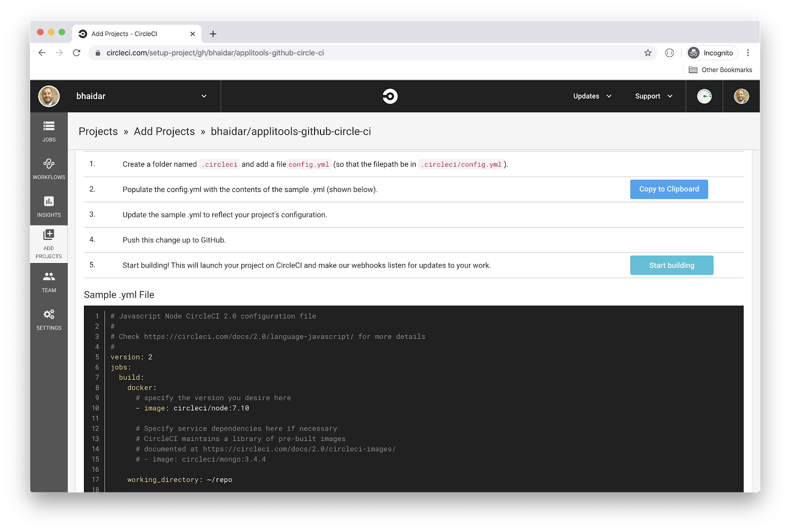Go to Add Projects breadcrumb link

(x=164, y=132)
